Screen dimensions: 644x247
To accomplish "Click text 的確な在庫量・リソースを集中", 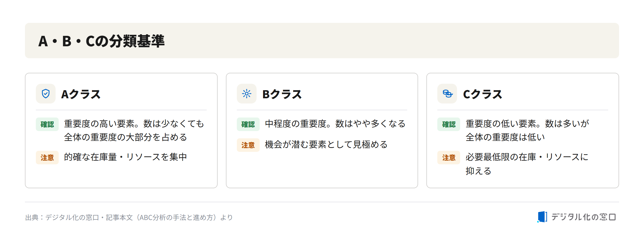I will (x=125, y=157).
